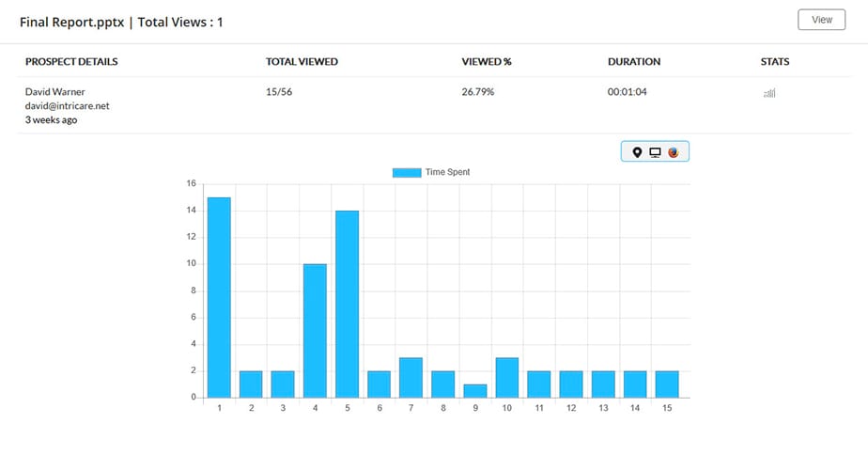Select the bar for slide 8
The image size is (868, 455).
(442, 384)
